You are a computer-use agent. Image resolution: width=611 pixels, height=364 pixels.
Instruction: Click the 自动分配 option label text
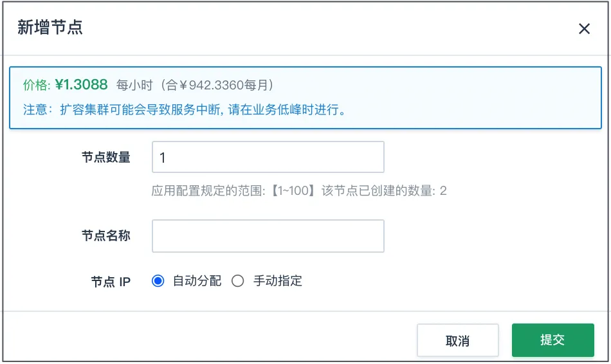[197, 280]
